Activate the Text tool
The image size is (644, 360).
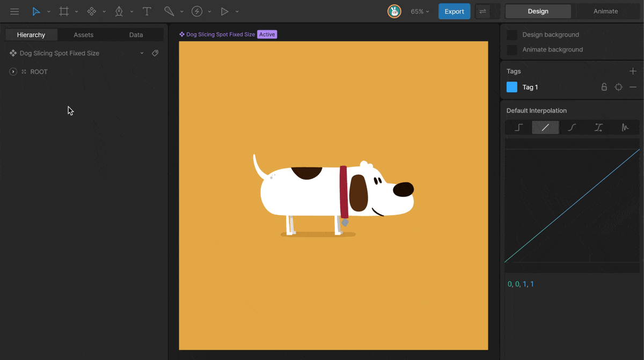(147, 11)
